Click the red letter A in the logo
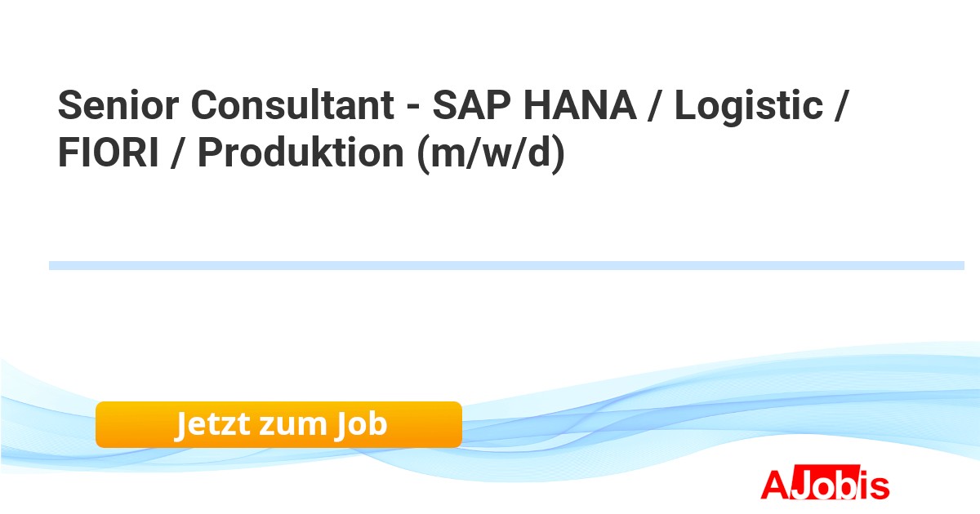980x514 pixels. (773, 485)
